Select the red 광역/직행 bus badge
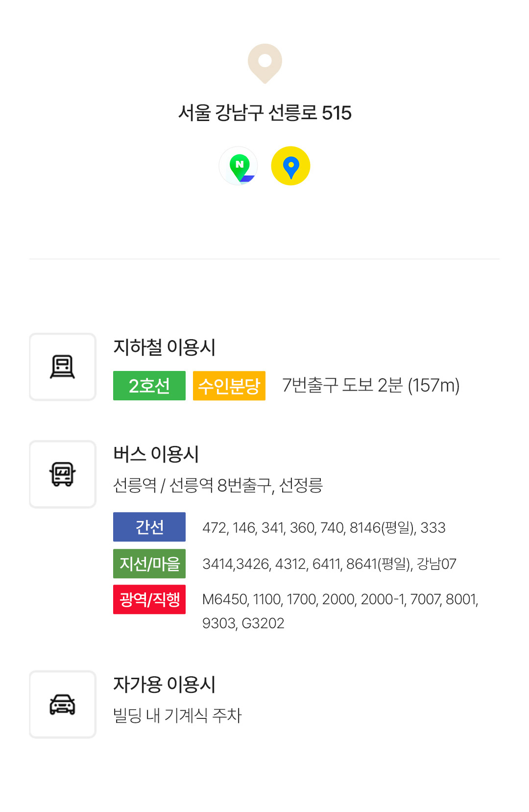This screenshot has height=812, width=529. pos(149,599)
